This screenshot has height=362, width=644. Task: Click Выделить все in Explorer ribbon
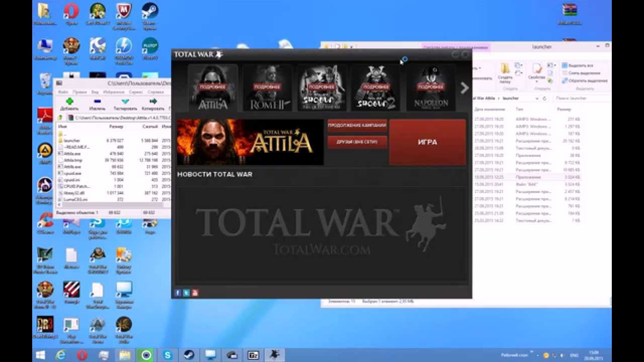coord(578,65)
